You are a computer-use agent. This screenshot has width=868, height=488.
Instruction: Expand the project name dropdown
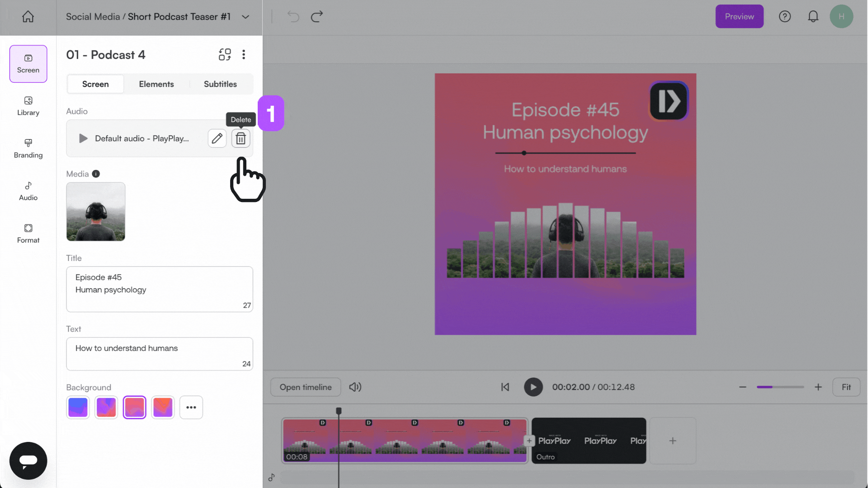245,17
